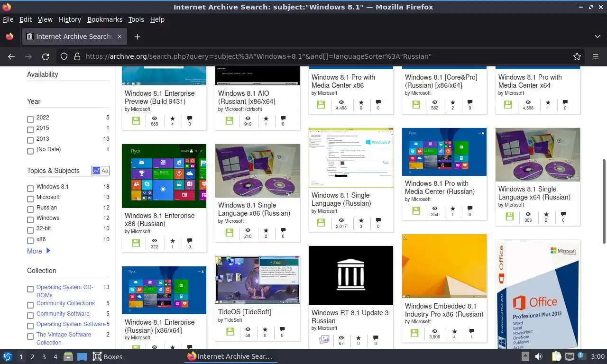Click the star icon on Windows 8.1 [Core&Pro] (Russian)

[452, 102]
